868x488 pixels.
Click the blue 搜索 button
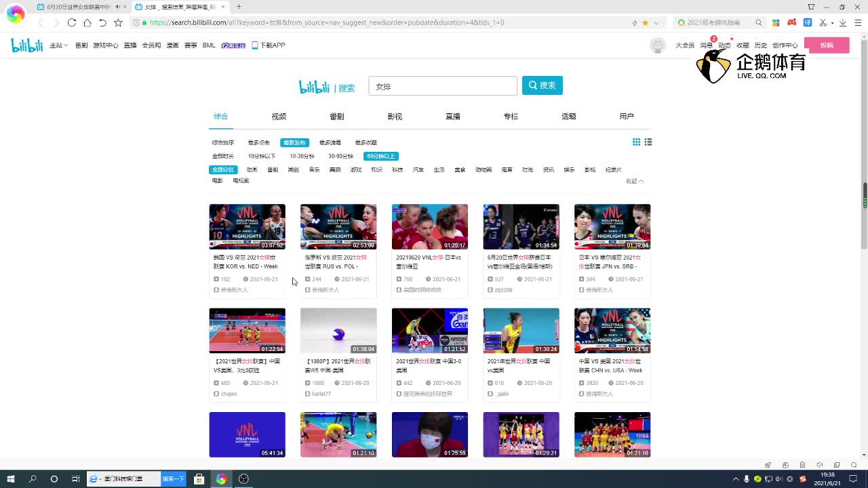[x=542, y=85]
